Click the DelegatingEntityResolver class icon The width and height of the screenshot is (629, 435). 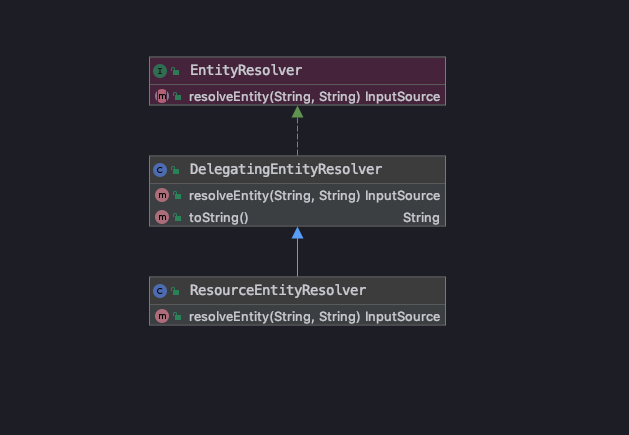point(161,170)
